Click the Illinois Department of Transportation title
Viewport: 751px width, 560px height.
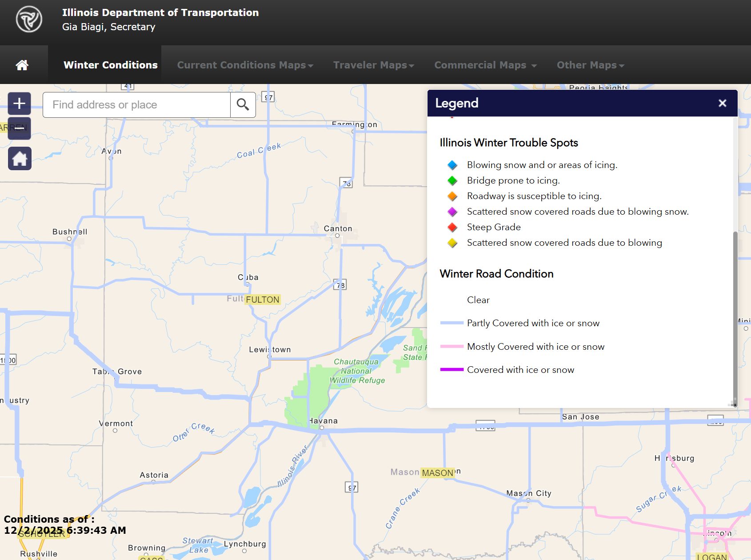click(160, 12)
